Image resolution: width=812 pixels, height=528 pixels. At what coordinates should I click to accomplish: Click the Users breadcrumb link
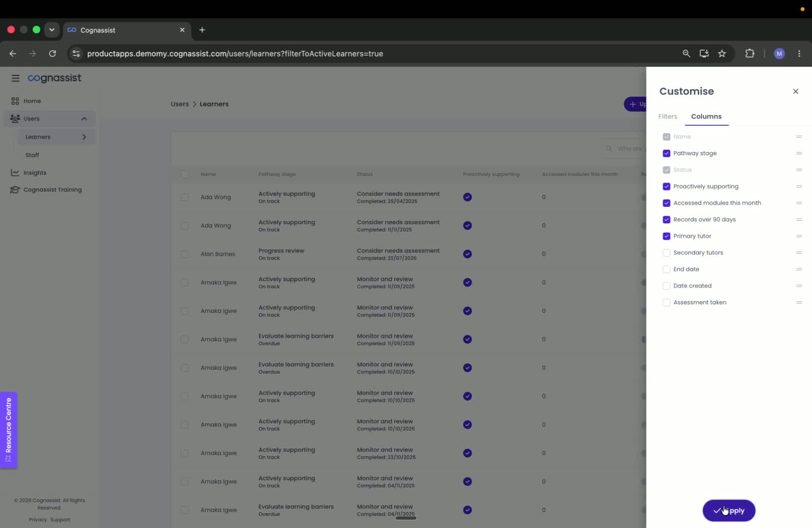[180, 104]
